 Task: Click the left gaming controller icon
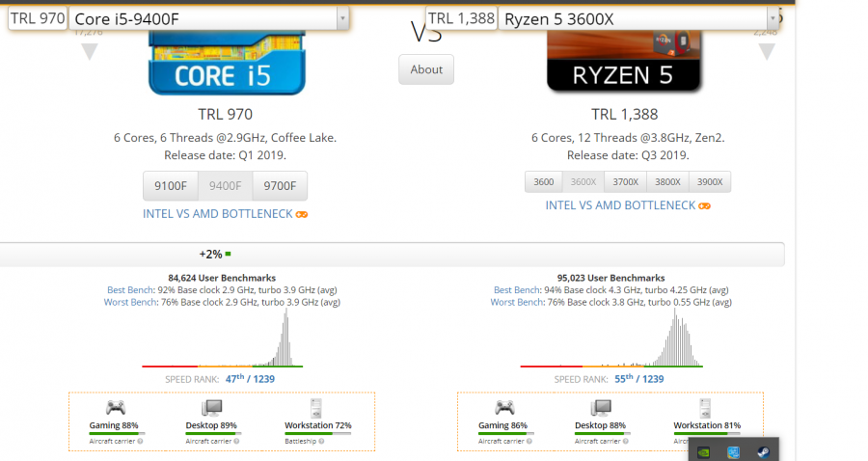click(115, 407)
